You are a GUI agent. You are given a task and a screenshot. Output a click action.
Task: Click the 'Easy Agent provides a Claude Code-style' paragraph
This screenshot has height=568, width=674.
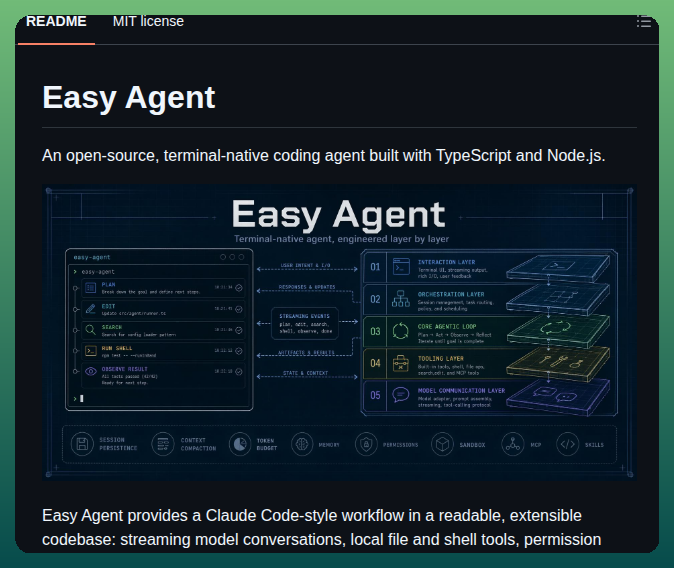[322, 528]
